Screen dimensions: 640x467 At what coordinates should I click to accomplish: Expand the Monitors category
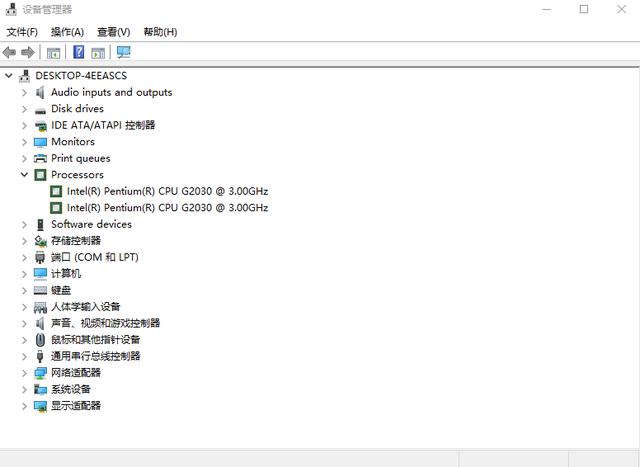pyautogui.click(x=25, y=142)
